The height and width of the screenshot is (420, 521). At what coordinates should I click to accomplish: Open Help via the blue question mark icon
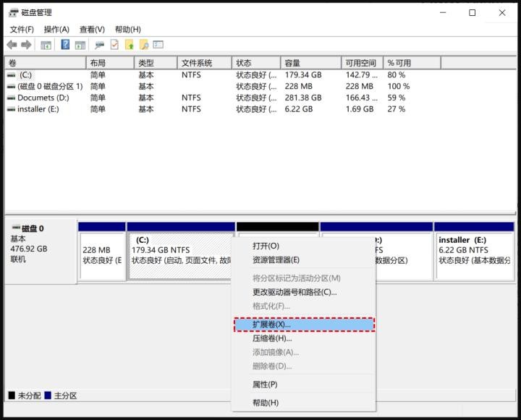tap(65, 45)
